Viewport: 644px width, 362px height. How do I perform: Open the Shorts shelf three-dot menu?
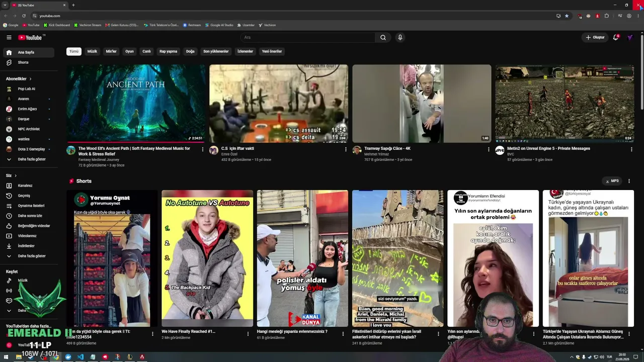(x=629, y=181)
